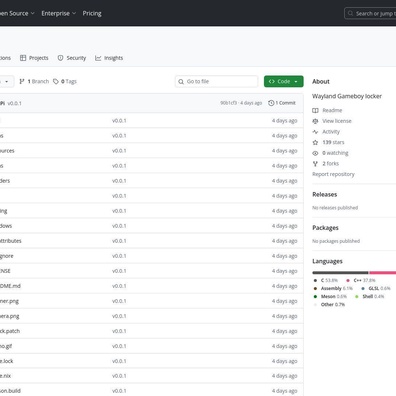Select the Meson language entry
This screenshot has width=396, height=396.
pos(330,296)
